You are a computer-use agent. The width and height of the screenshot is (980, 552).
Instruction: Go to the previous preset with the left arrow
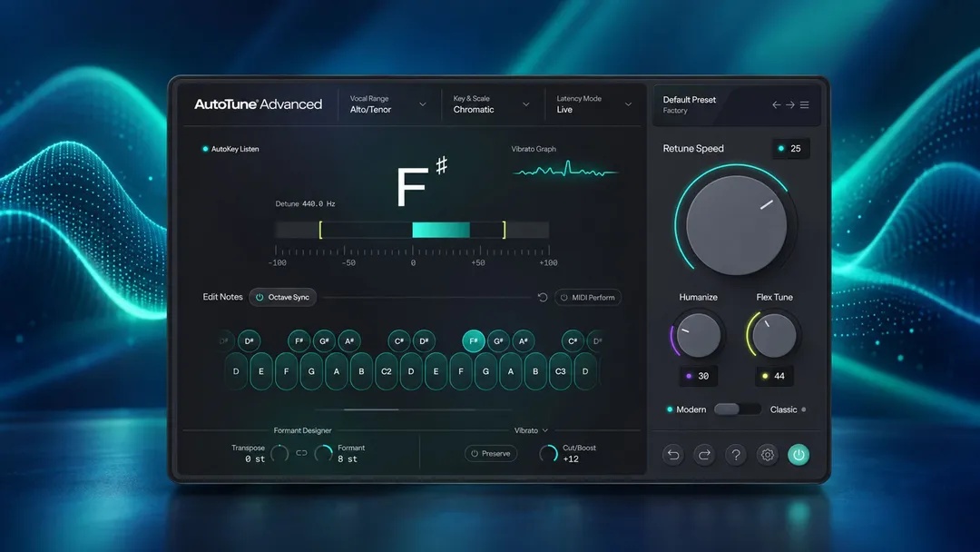tap(776, 105)
